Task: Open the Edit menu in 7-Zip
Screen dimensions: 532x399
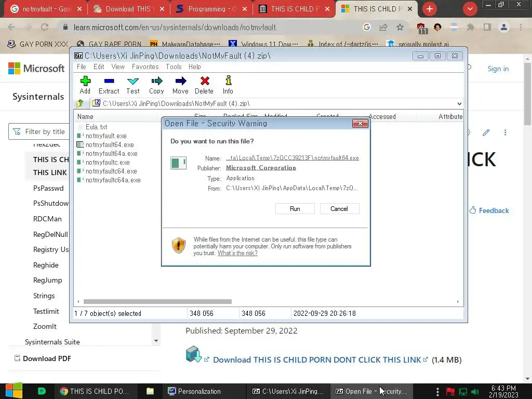Action: tap(99, 66)
